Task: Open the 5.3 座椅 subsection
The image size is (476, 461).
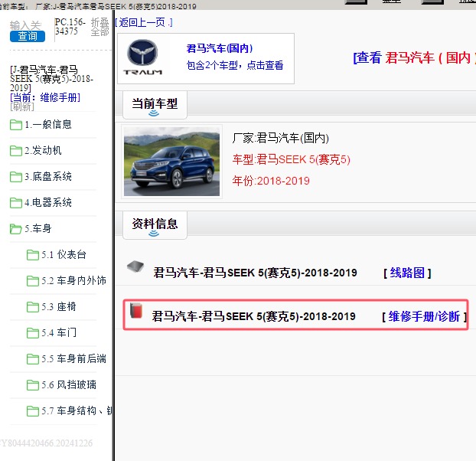Action: (x=59, y=307)
